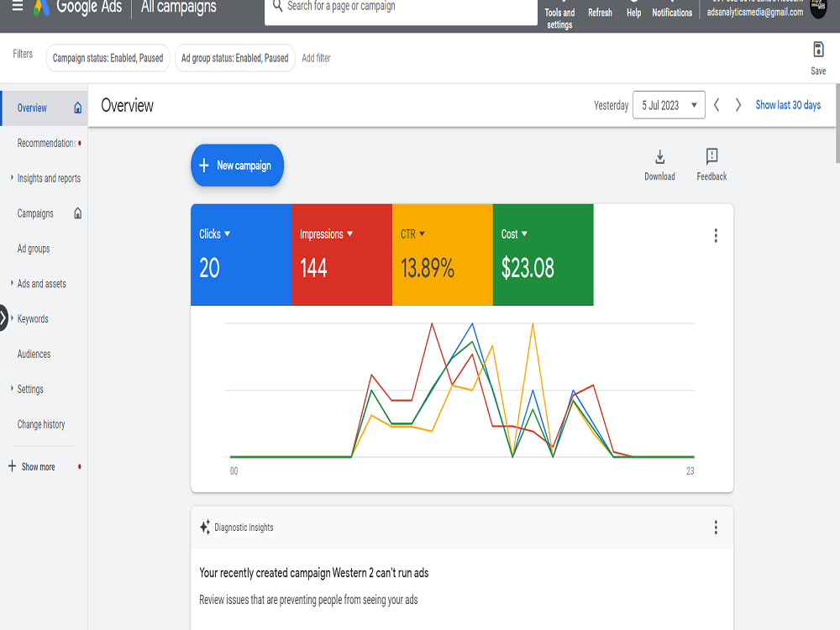Open the Change history page

(x=41, y=424)
